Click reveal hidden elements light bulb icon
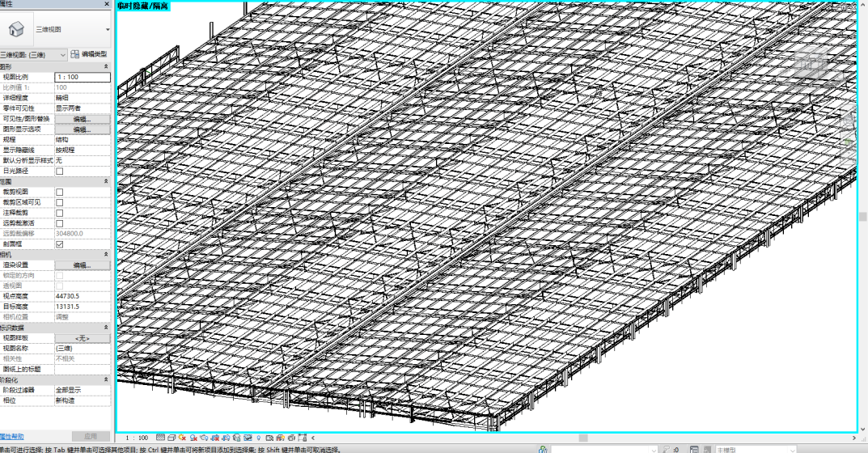 [x=259, y=438]
